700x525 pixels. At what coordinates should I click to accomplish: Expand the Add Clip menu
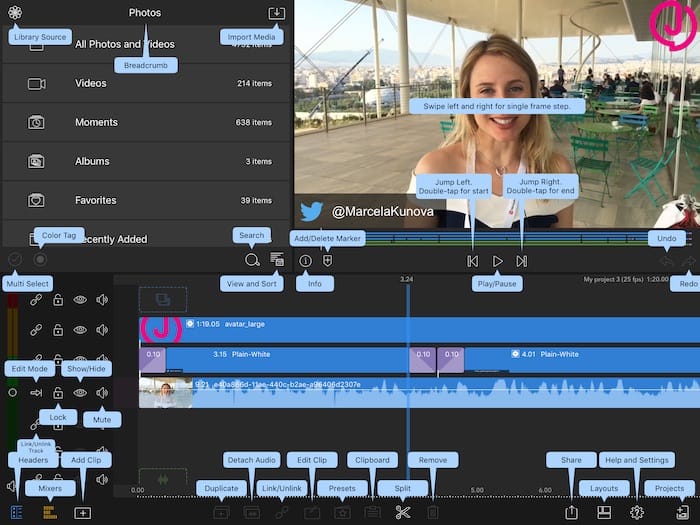[82, 512]
